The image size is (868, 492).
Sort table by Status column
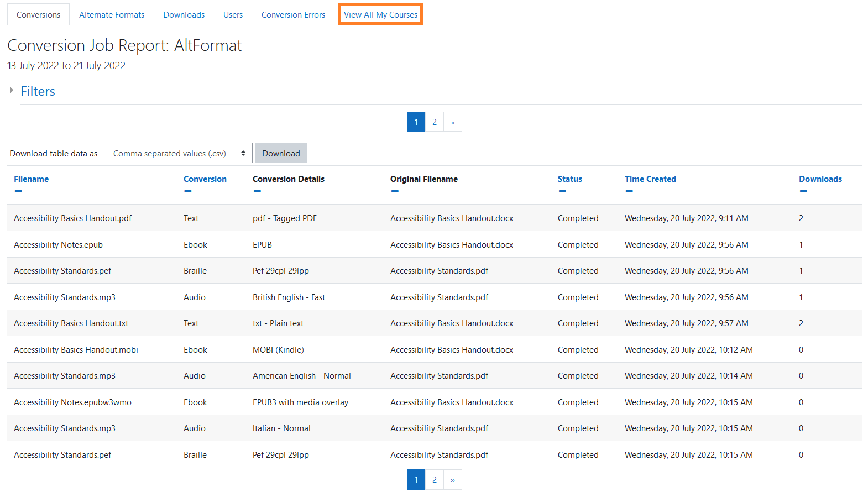pos(569,179)
